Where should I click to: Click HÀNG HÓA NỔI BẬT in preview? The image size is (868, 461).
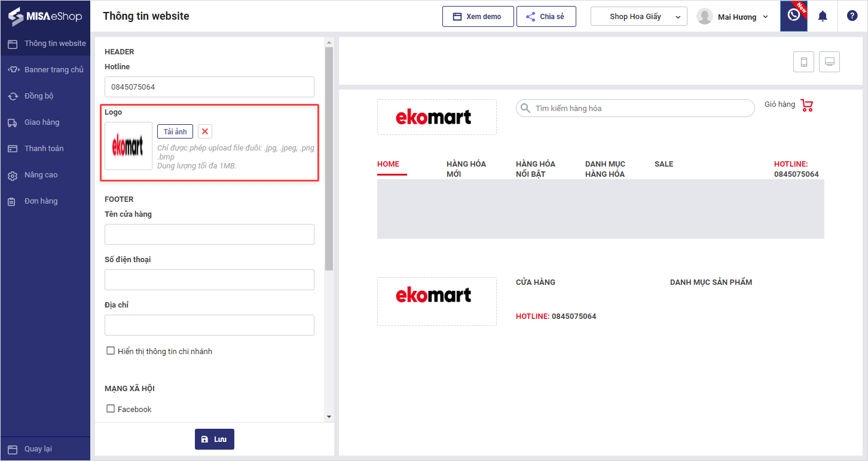536,169
